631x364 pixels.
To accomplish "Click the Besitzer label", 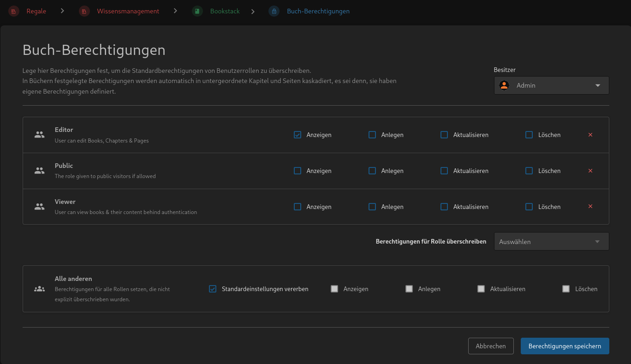I will [x=505, y=70].
